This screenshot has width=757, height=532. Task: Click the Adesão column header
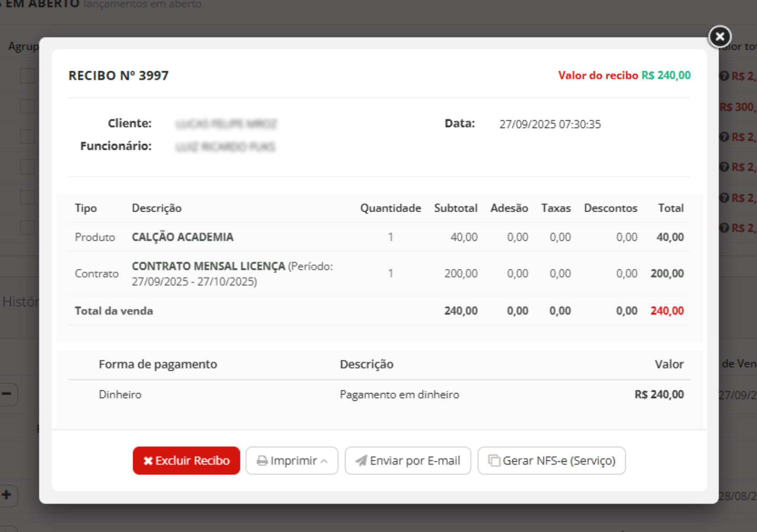pyautogui.click(x=509, y=208)
